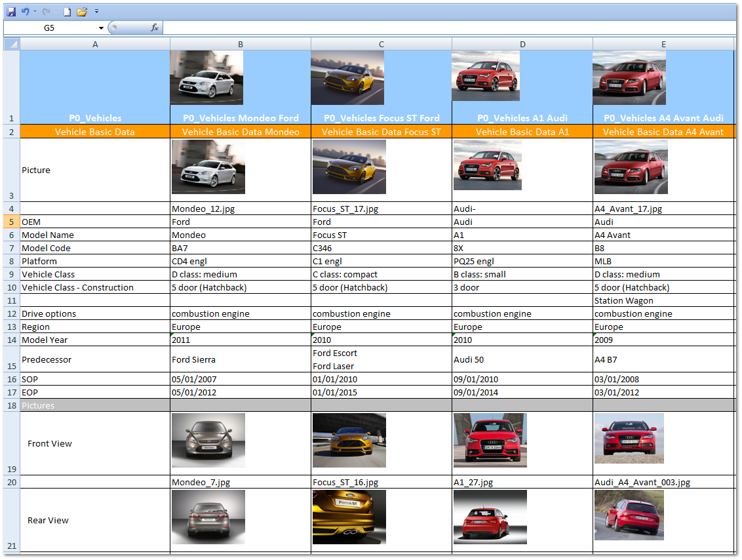Image resolution: width=742 pixels, height=560 pixels.
Task: Select row 2 header
Action: (11, 132)
